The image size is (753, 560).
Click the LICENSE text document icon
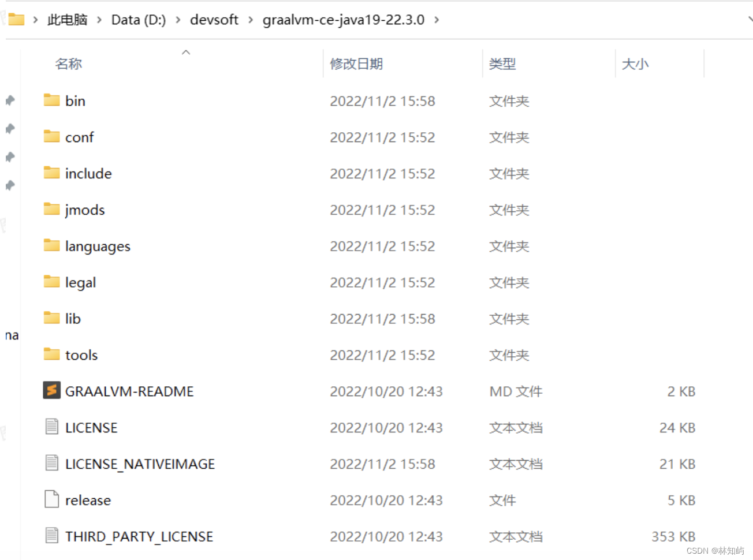[x=51, y=427]
